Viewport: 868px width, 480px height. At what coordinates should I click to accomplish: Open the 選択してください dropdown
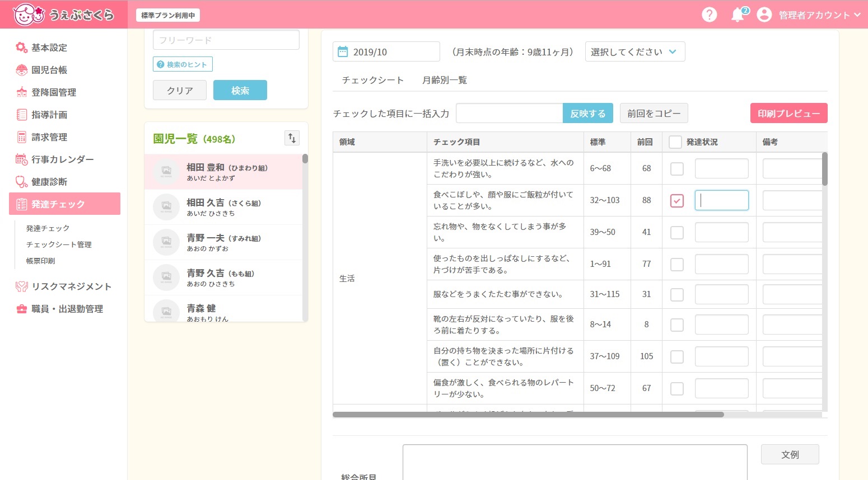pos(635,51)
